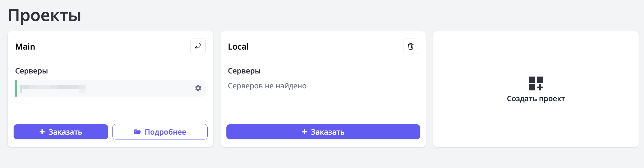Click plus icon on Main's Заказать button
Image resolution: width=644 pixels, height=168 pixels.
pos(42,132)
